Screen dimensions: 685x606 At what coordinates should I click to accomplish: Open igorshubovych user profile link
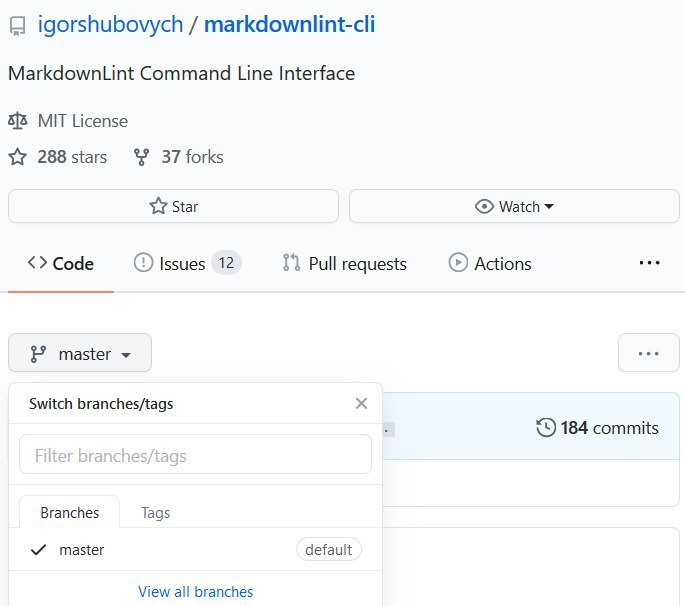click(x=110, y=24)
